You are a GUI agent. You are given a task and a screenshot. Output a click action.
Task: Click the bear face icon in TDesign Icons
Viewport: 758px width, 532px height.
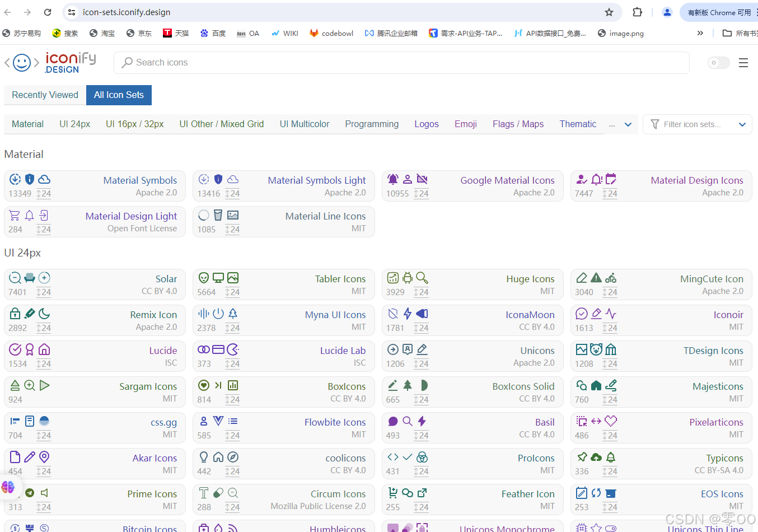coord(596,349)
